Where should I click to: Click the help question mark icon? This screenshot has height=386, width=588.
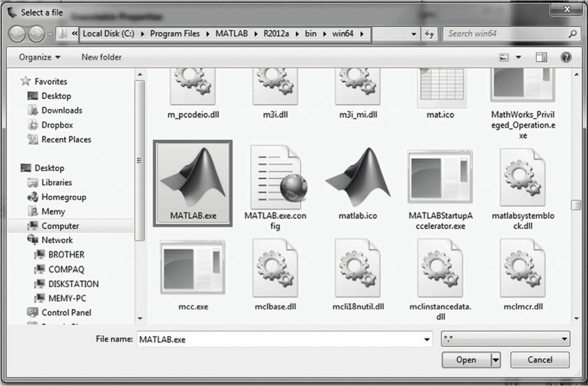pos(566,57)
